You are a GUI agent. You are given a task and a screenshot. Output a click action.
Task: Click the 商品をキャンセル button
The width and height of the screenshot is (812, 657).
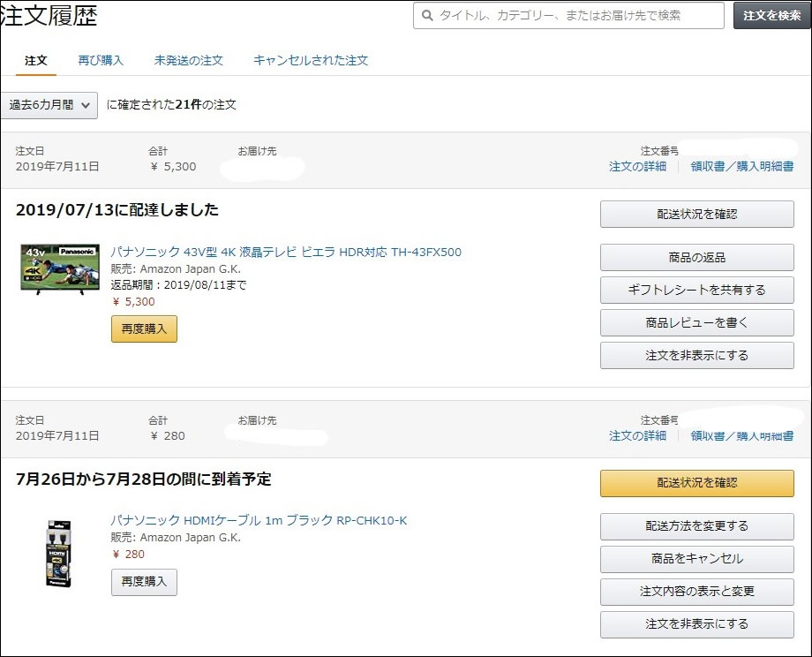coord(697,559)
